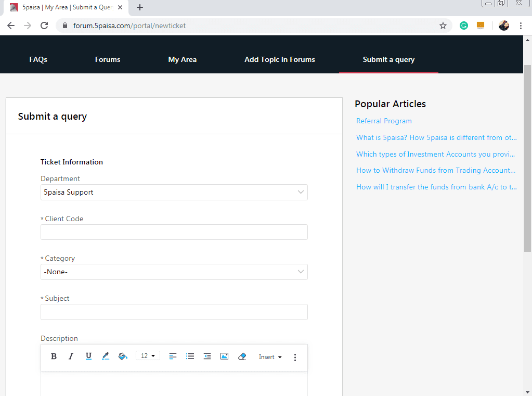Click inside the Description text area
This screenshot has height=396, width=532.
[174, 384]
